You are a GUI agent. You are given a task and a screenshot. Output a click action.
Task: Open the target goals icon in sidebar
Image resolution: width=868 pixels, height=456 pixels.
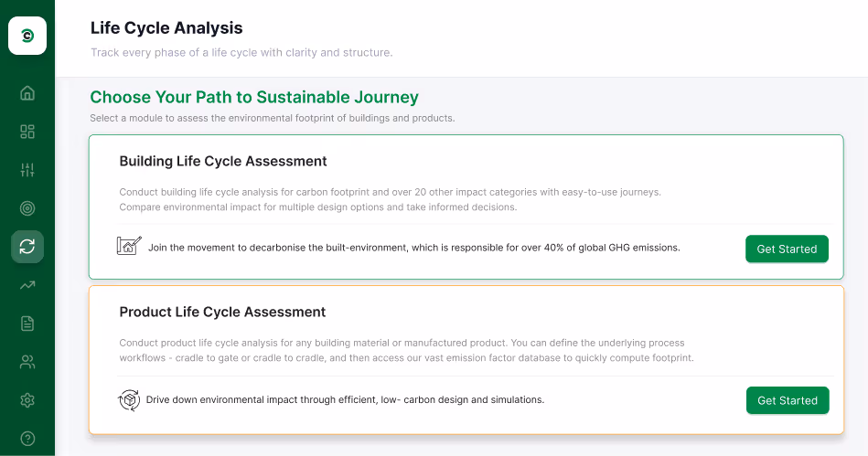tap(27, 208)
